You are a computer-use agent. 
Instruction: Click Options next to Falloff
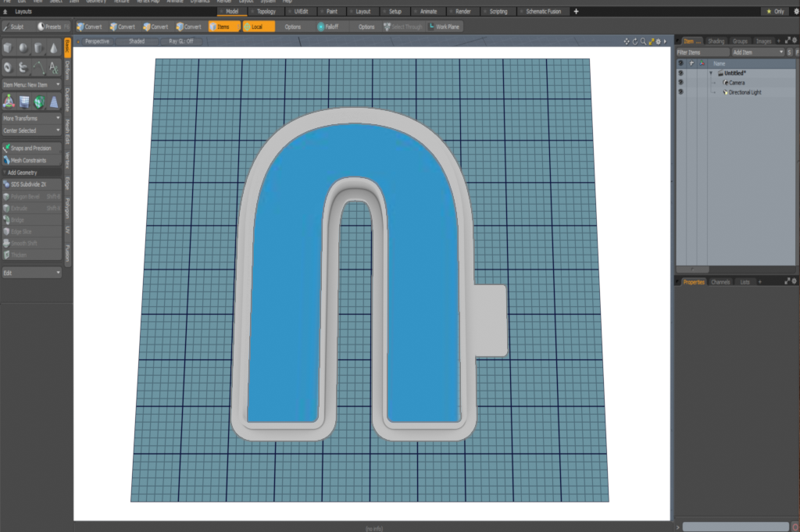[x=366, y=27]
